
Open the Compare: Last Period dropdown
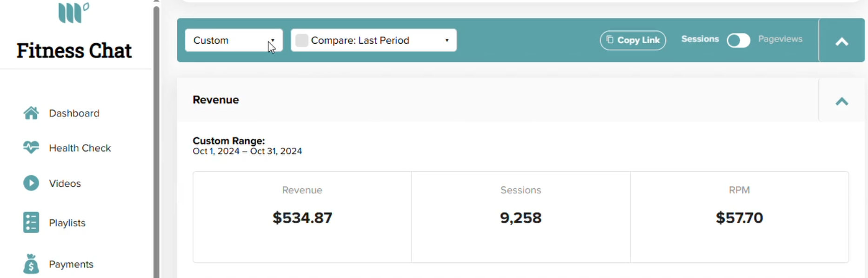click(x=374, y=41)
